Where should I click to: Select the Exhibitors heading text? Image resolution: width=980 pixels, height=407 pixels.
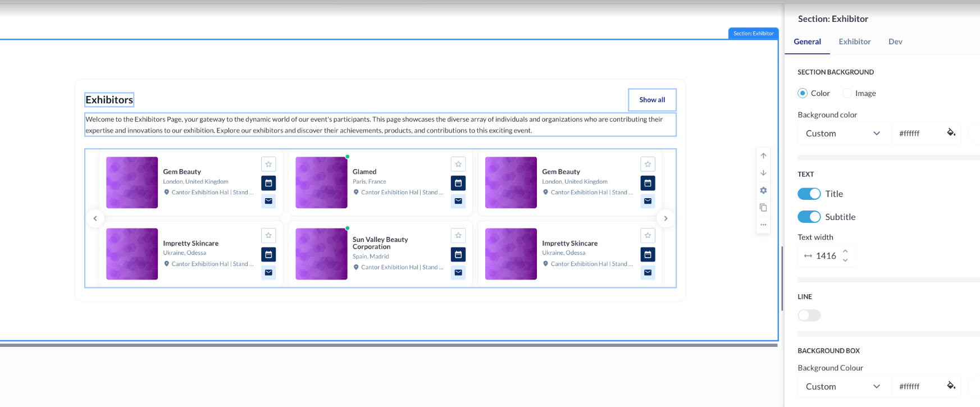coord(109,100)
